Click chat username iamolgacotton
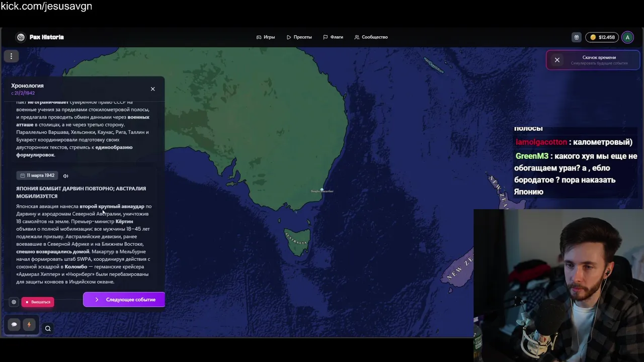The image size is (644, 362). [x=541, y=142]
